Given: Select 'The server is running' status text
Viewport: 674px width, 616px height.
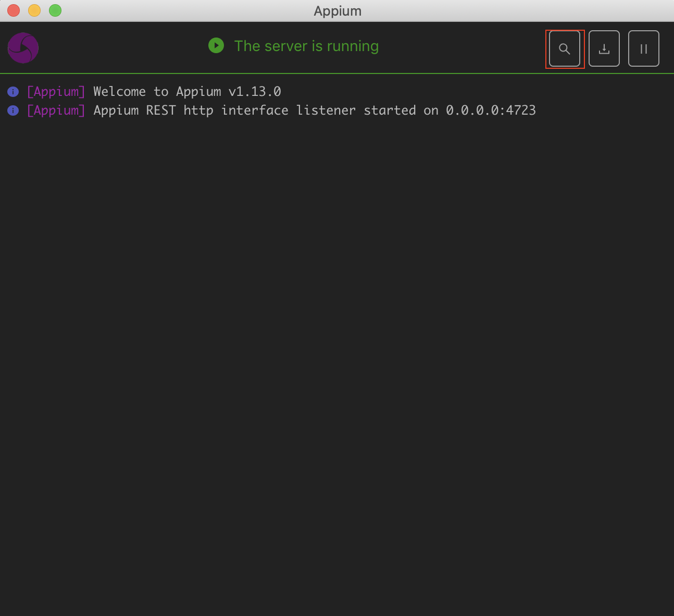Looking at the screenshot, I should pyautogui.click(x=306, y=46).
